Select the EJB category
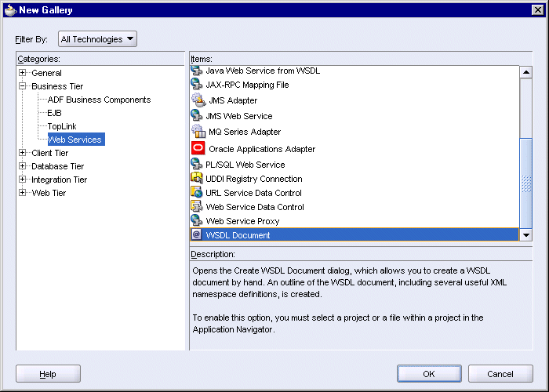This screenshot has height=392, width=549. click(x=55, y=113)
